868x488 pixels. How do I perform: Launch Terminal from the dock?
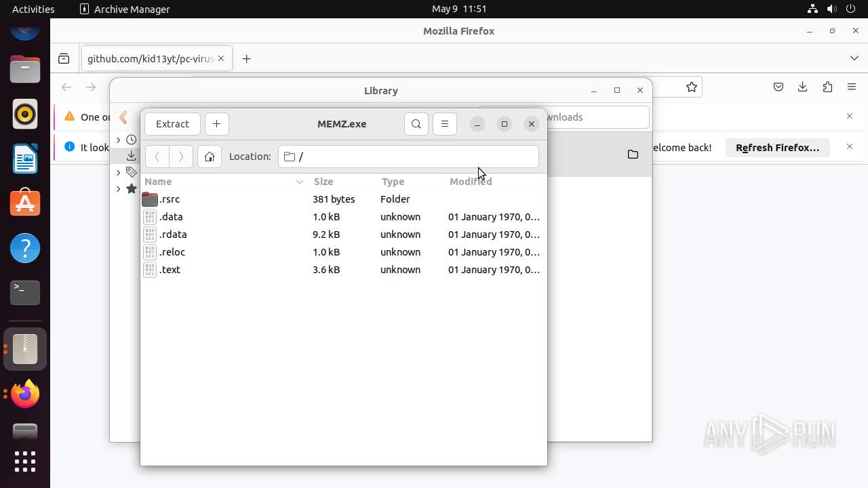pyautogui.click(x=25, y=293)
